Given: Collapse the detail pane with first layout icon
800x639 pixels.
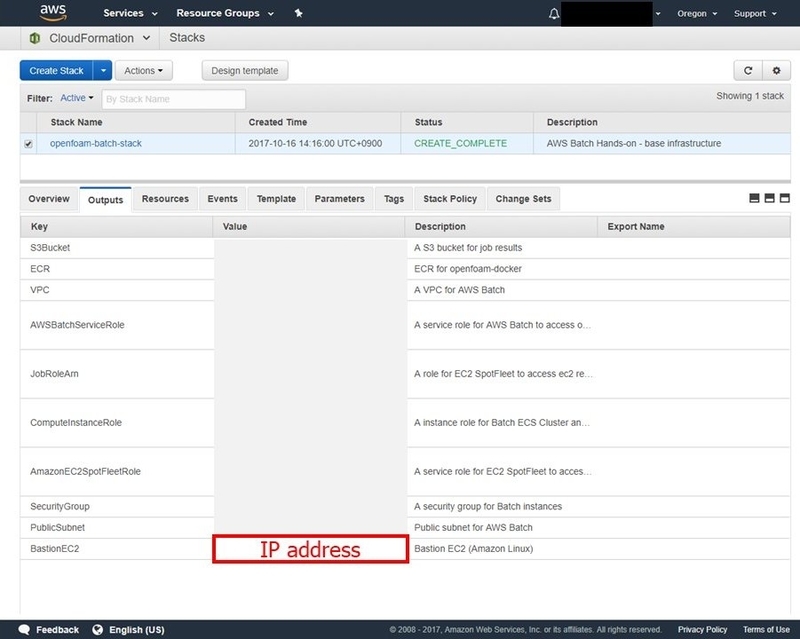Looking at the screenshot, I should click(754, 198).
